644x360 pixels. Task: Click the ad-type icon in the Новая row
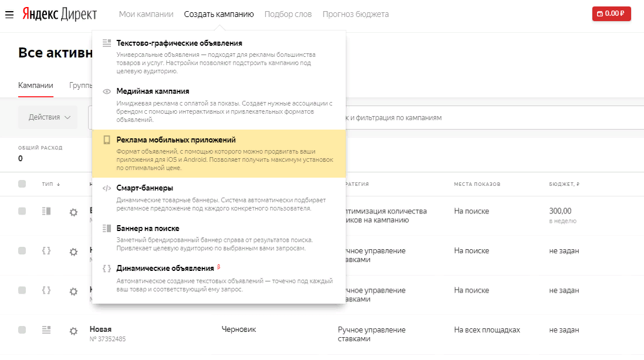(46, 330)
